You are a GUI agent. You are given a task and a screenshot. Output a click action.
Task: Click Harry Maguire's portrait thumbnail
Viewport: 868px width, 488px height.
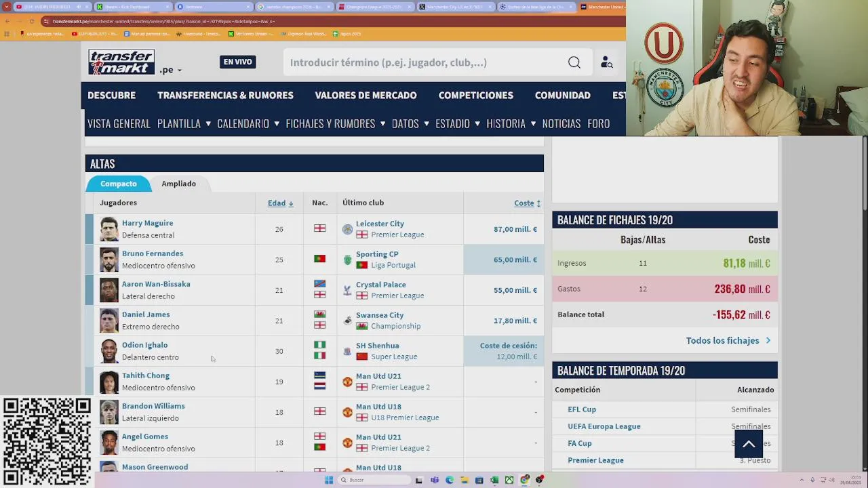point(109,229)
